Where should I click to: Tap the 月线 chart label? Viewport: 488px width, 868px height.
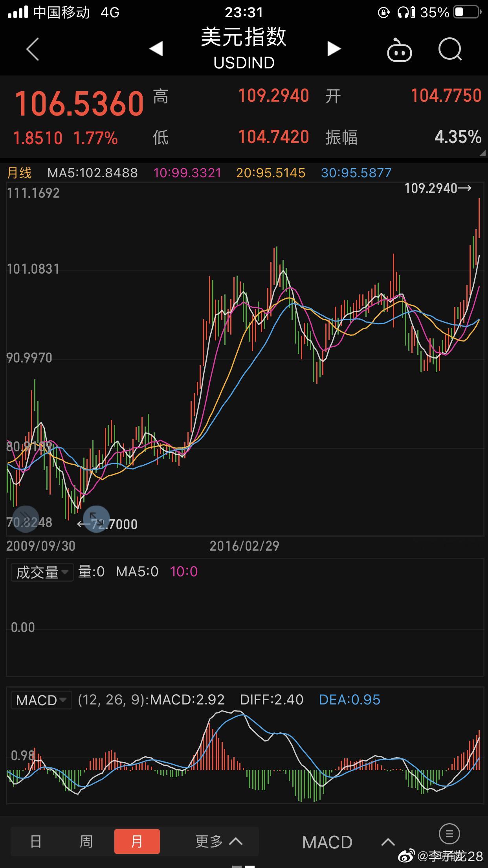click(x=19, y=173)
